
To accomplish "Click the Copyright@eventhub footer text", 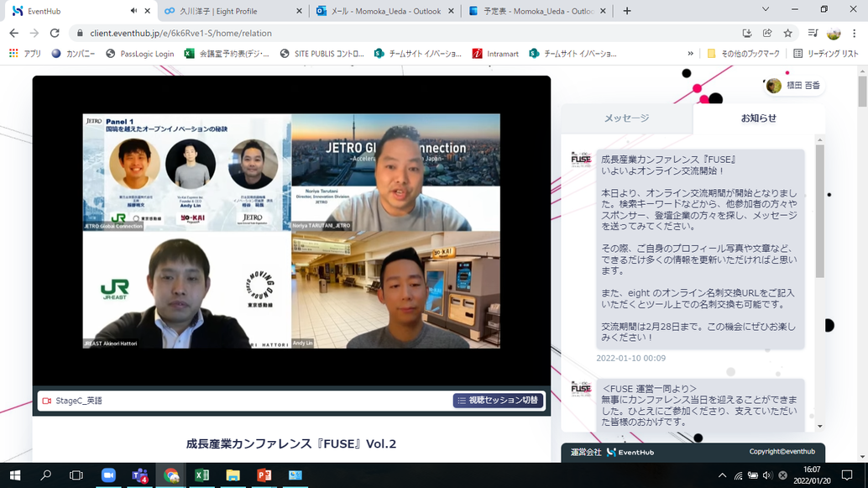I will click(x=782, y=451).
